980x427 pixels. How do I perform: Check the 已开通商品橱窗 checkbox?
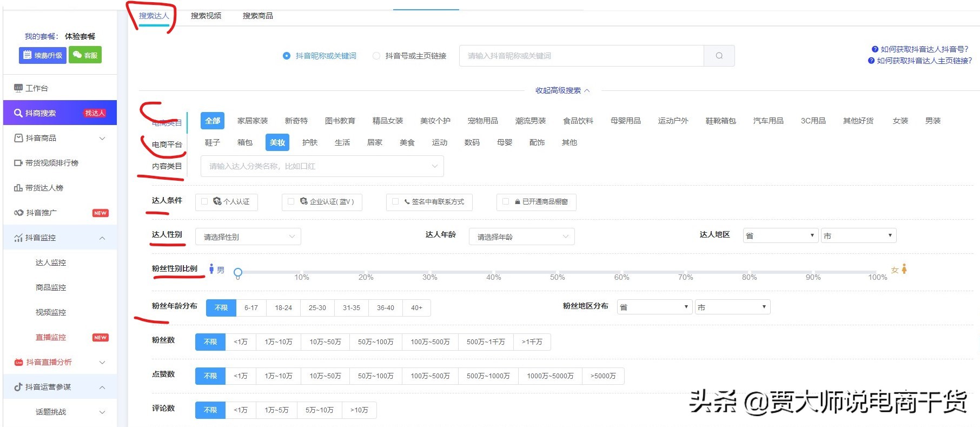(506, 201)
